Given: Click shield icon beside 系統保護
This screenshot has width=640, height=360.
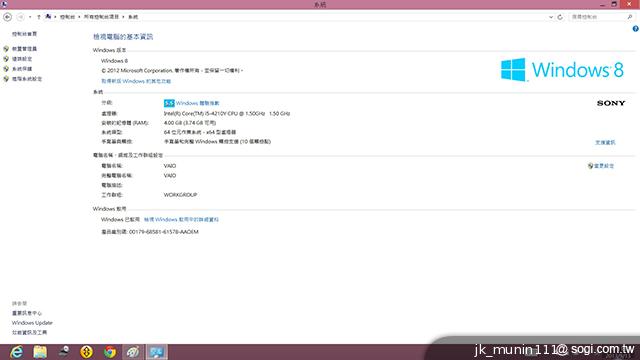Looking at the screenshot, I should 6,69.
